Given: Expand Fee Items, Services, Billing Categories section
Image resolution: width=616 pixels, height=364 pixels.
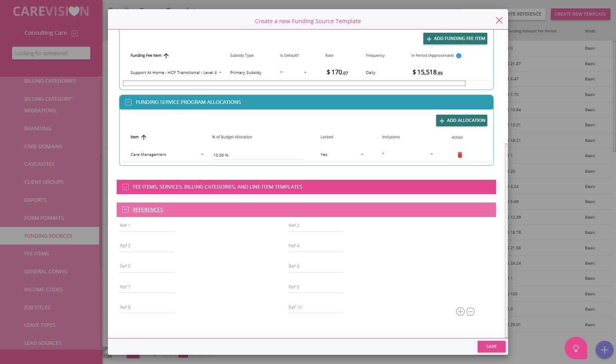Looking at the screenshot, I should (126, 187).
